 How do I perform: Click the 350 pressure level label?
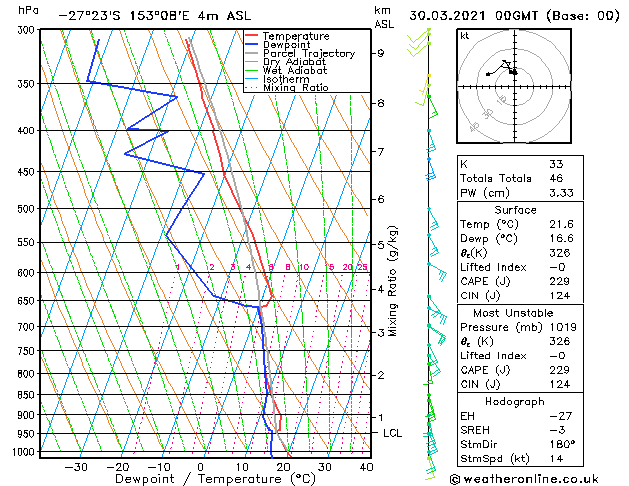pyautogui.click(x=28, y=83)
